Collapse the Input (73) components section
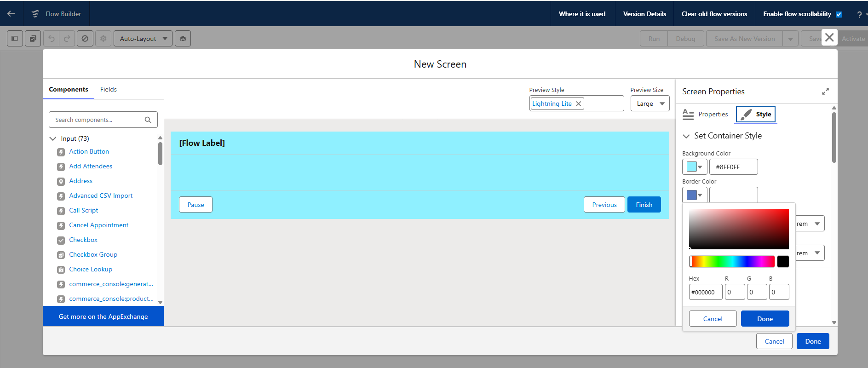The image size is (868, 368). 53,138
